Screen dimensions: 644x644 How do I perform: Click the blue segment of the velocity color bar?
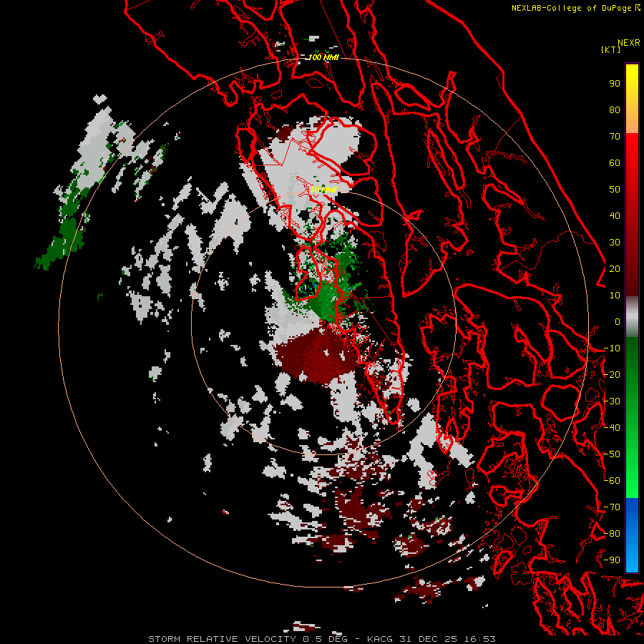(x=632, y=535)
